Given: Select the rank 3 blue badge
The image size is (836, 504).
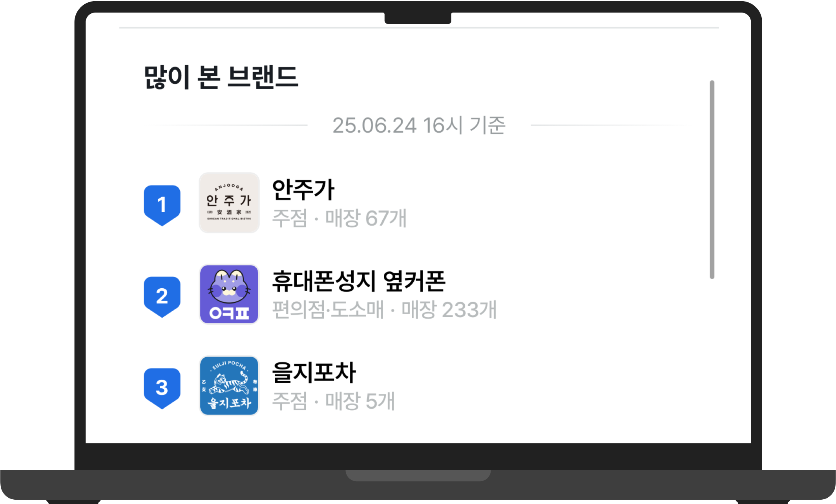Looking at the screenshot, I should [x=162, y=388].
